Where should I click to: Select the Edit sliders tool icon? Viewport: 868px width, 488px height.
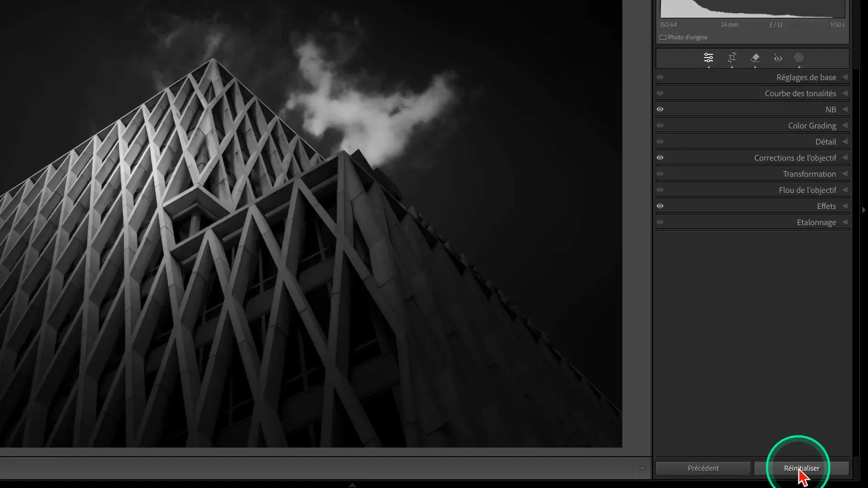pos(708,58)
